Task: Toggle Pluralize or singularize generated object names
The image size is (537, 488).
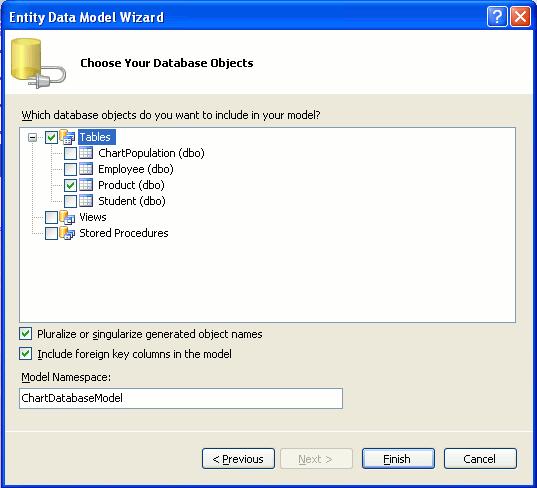Action: [26, 334]
